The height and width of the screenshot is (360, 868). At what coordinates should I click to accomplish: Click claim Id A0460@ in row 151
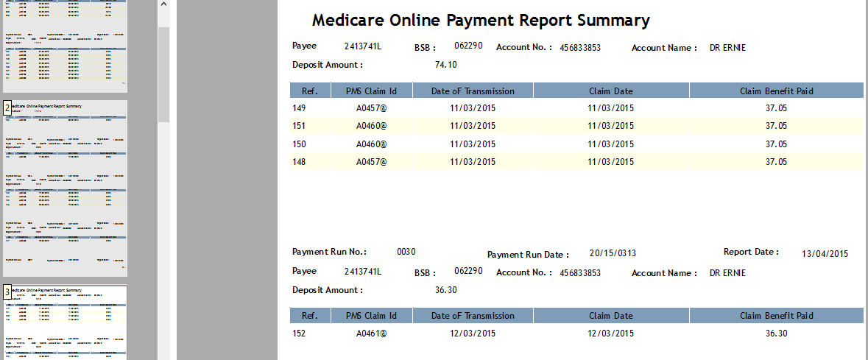(372, 126)
